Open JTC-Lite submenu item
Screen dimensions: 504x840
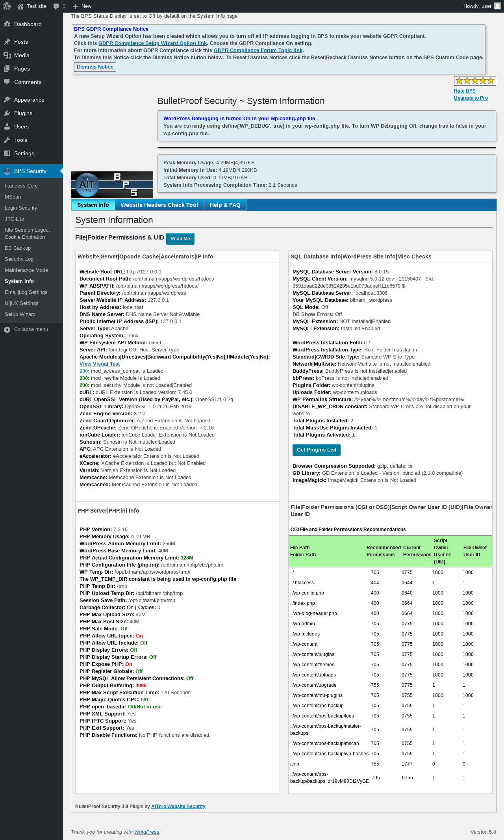tap(15, 219)
